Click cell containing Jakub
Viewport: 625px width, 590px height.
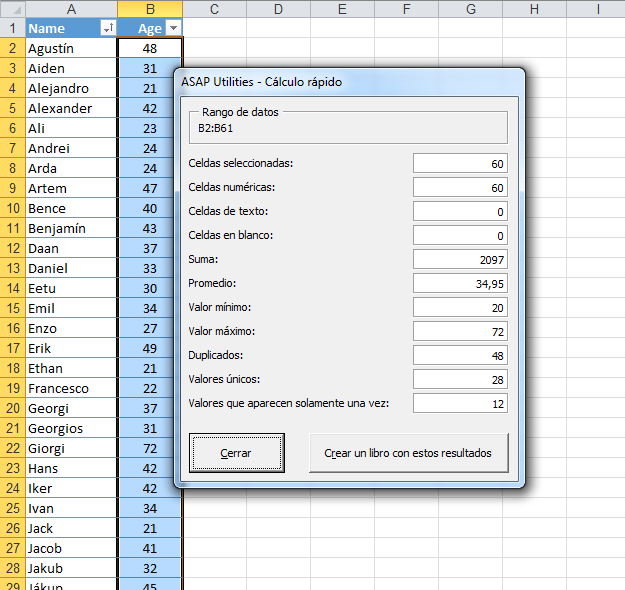click(x=71, y=568)
